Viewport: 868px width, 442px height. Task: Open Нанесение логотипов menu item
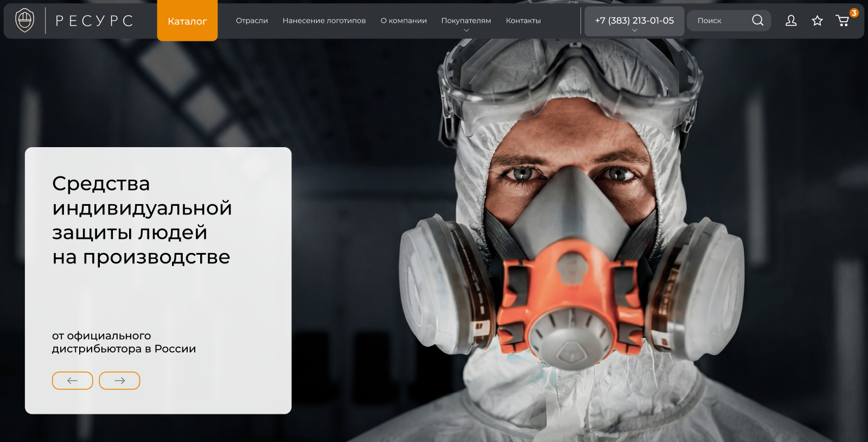pos(324,21)
